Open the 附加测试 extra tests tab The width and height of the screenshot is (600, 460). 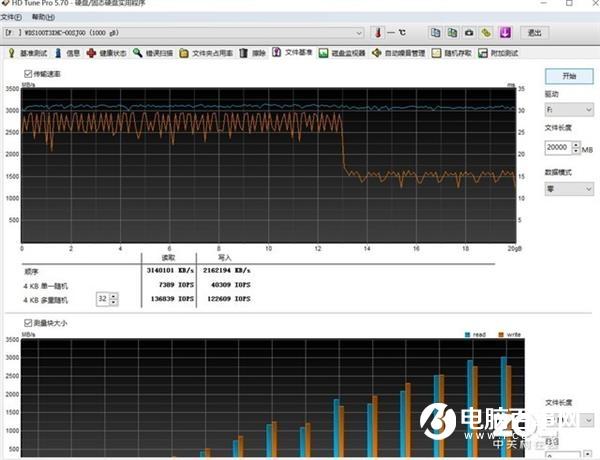[x=498, y=53]
